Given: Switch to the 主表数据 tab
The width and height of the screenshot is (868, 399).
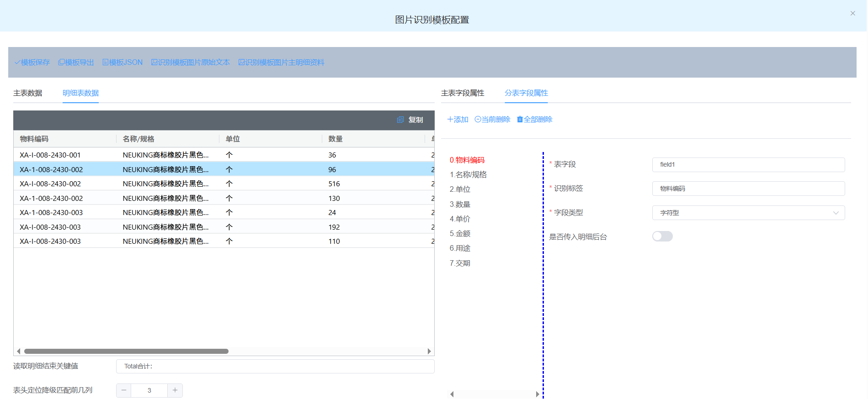Looking at the screenshot, I should (28, 93).
